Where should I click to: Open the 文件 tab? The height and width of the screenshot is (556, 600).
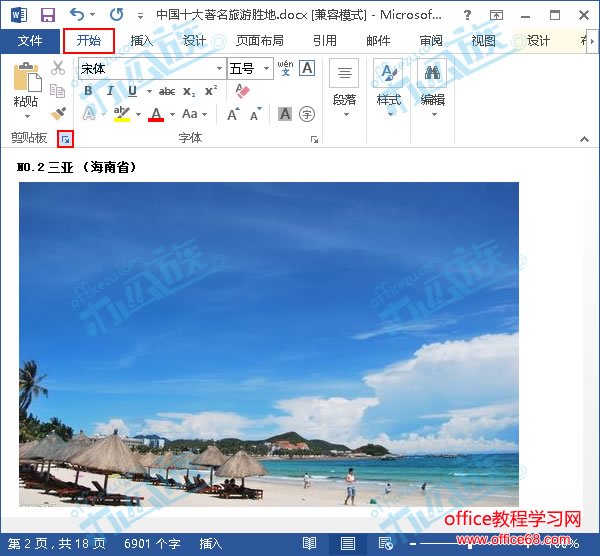(x=30, y=41)
